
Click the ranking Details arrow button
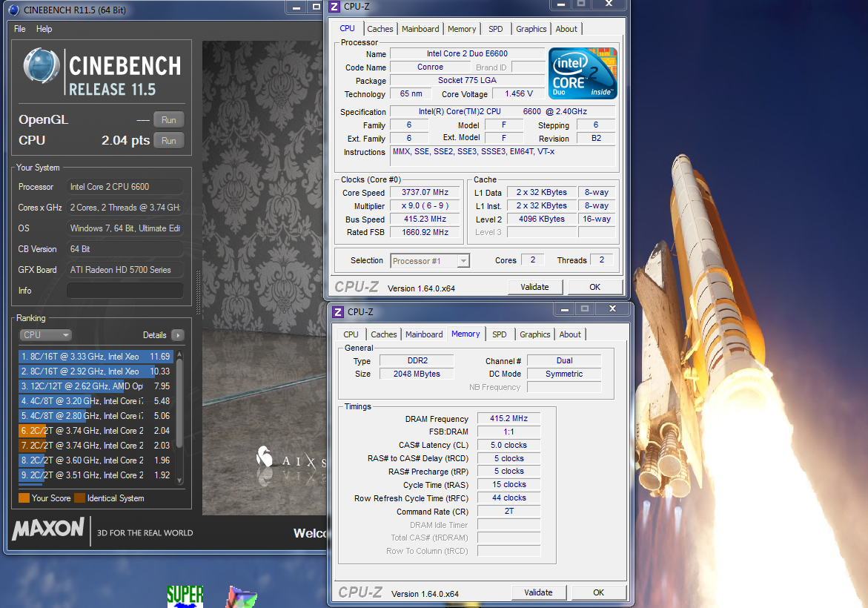[x=178, y=335]
